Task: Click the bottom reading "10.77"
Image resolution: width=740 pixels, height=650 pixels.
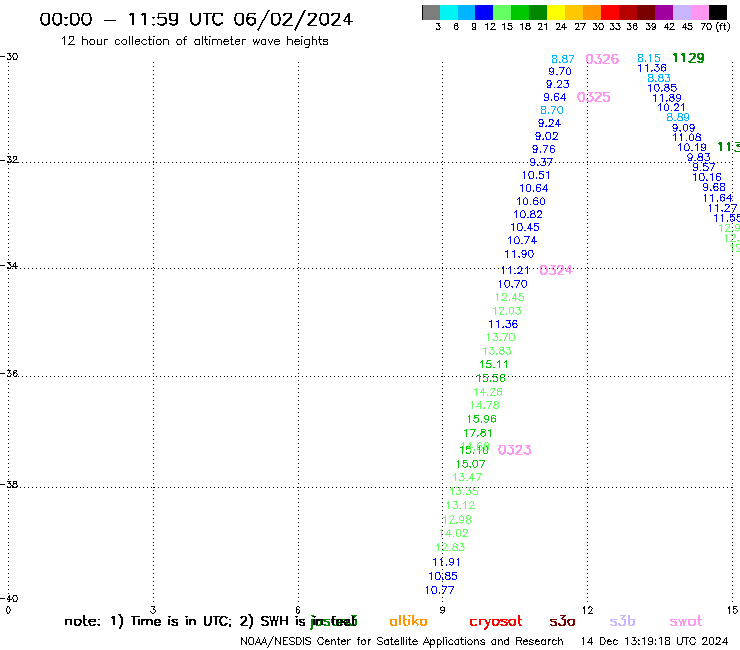Action: (439, 590)
